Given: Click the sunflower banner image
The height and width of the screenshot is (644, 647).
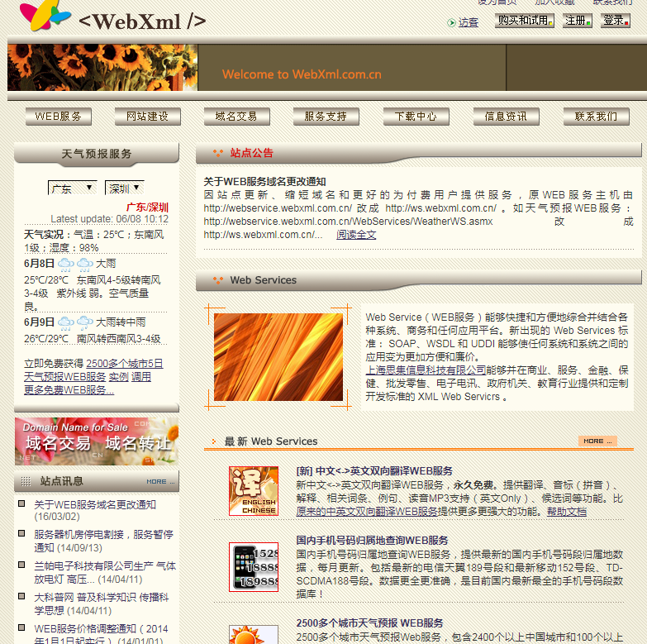Looking at the screenshot, I should [102, 67].
